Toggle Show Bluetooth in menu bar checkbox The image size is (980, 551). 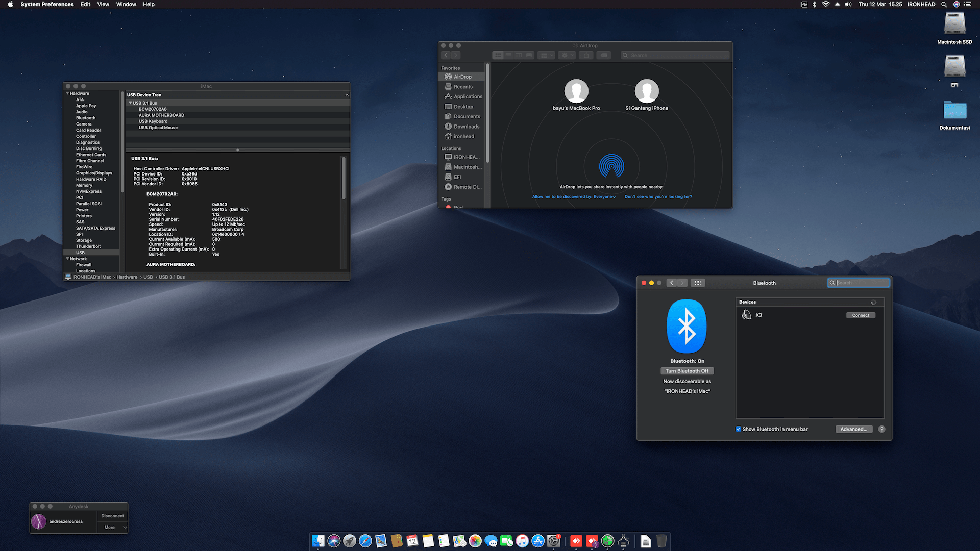tap(738, 429)
